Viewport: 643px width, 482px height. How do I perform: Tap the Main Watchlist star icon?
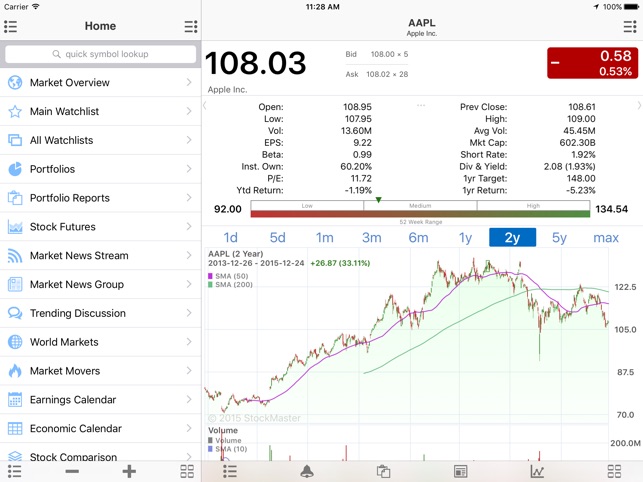[x=15, y=111]
